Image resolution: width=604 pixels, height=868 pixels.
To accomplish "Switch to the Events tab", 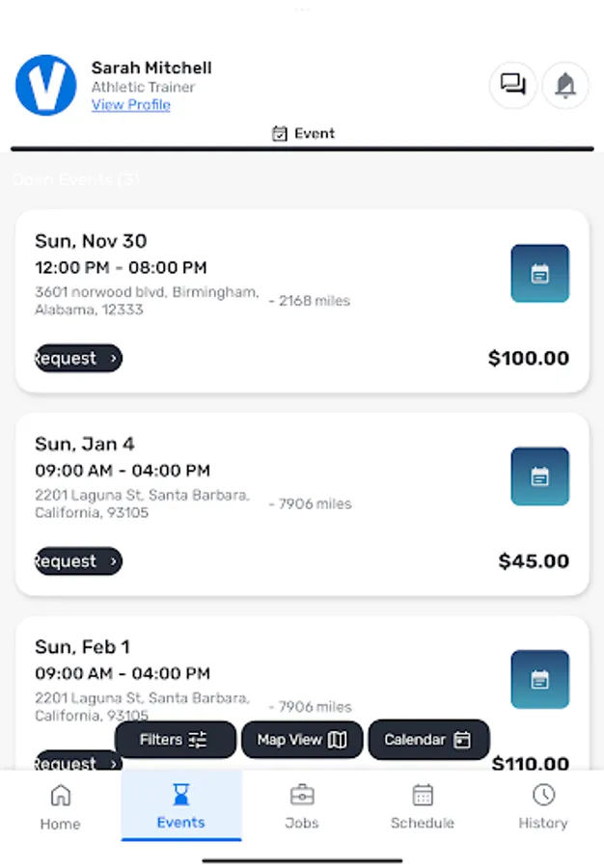I will pos(180,806).
